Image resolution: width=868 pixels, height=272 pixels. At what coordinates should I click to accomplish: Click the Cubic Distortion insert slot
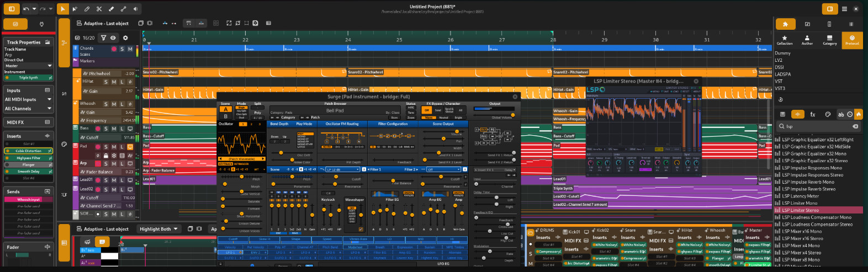tap(28, 151)
